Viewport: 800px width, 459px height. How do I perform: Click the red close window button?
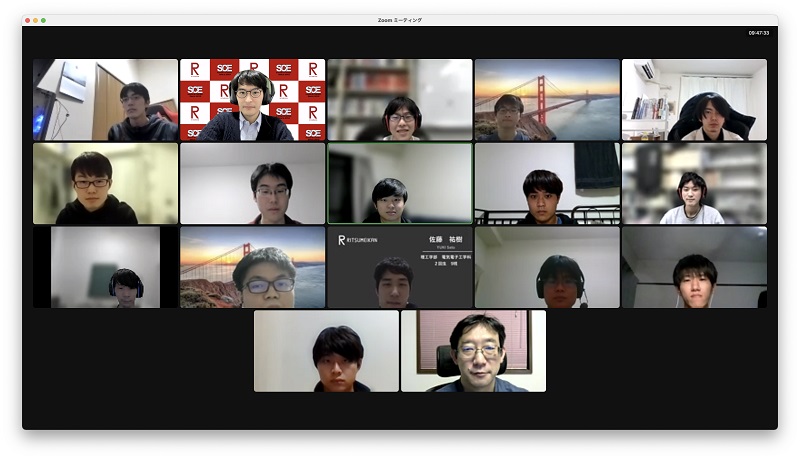(x=27, y=20)
